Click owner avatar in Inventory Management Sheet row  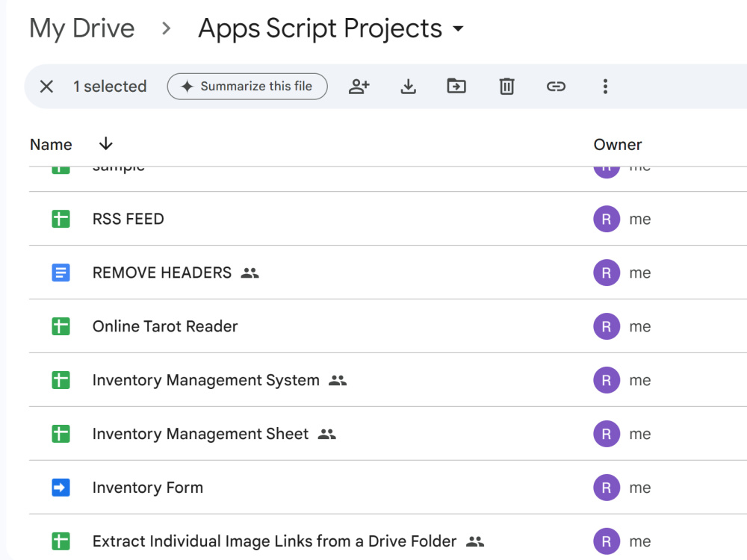tap(607, 434)
